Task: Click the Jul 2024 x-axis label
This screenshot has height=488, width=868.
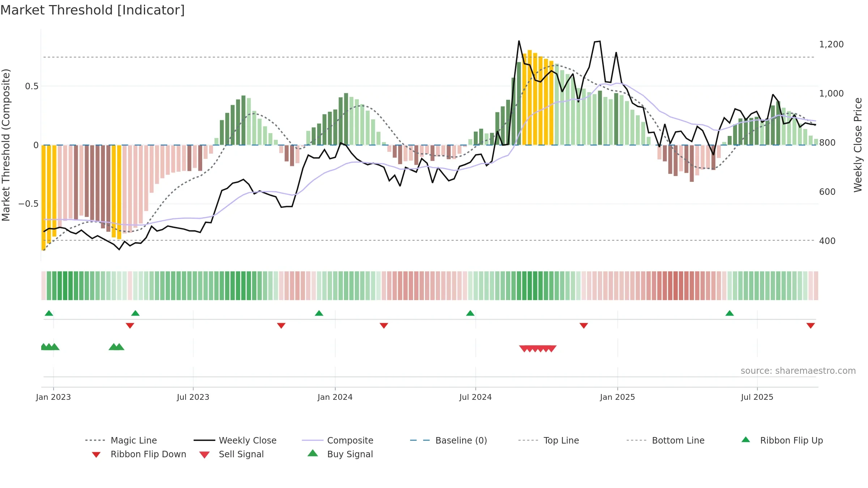Action: 476,397
